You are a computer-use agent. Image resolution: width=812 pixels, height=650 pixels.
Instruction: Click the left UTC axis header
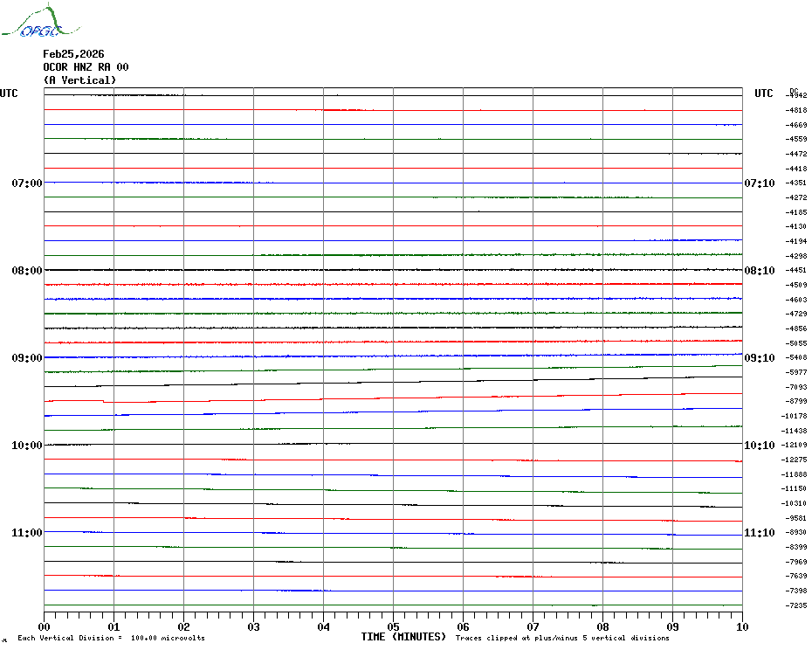click(9, 93)
